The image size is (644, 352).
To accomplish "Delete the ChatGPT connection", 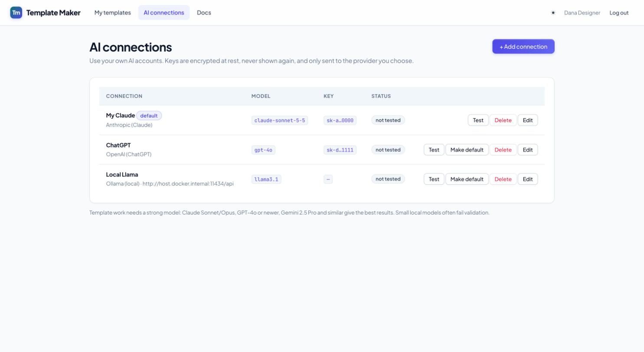I will (x=503, y=150).
